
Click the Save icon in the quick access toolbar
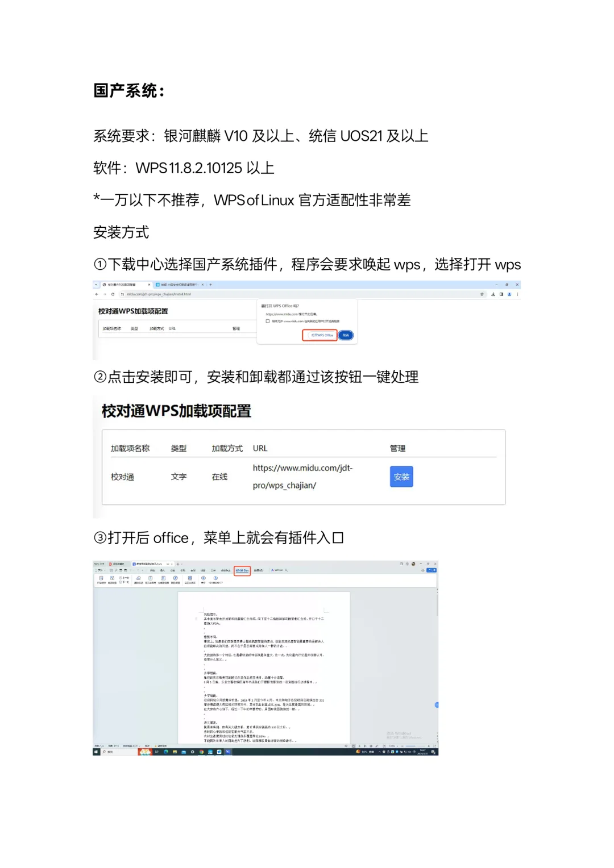point(111,570)
